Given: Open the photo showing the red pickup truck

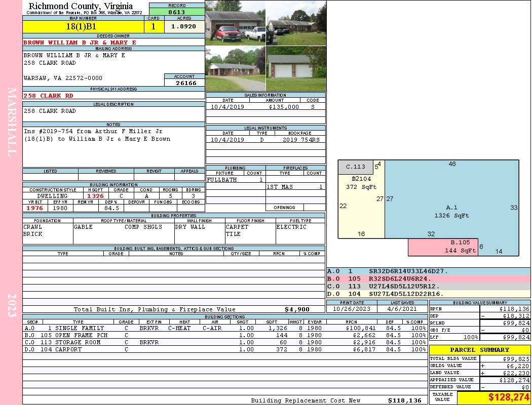Looking at the screenshot, I should click(235, 23).
